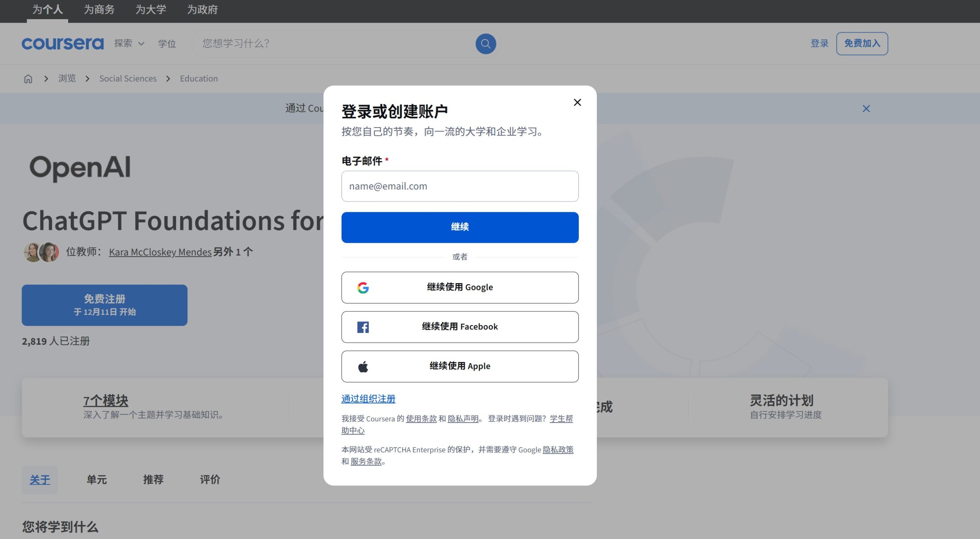Click an instructor avatar thumbnail
Screen dimensions: 980x539
pos(34,252)
